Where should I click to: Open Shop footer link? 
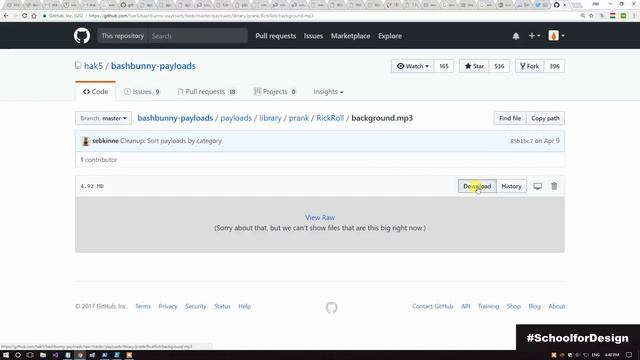tap(513, 306)
